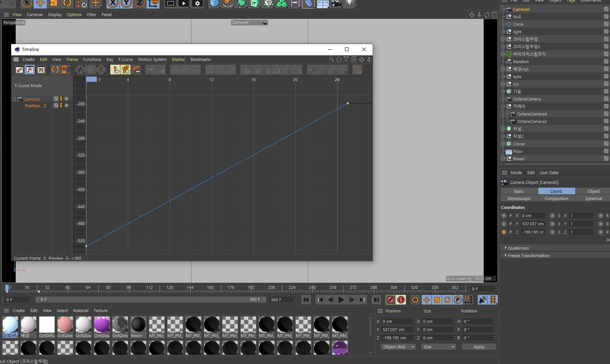This screenshot has width=610, height=364.
Task: Open the Motion System menu
Action: pyautogui.click(x=152, y=59)
